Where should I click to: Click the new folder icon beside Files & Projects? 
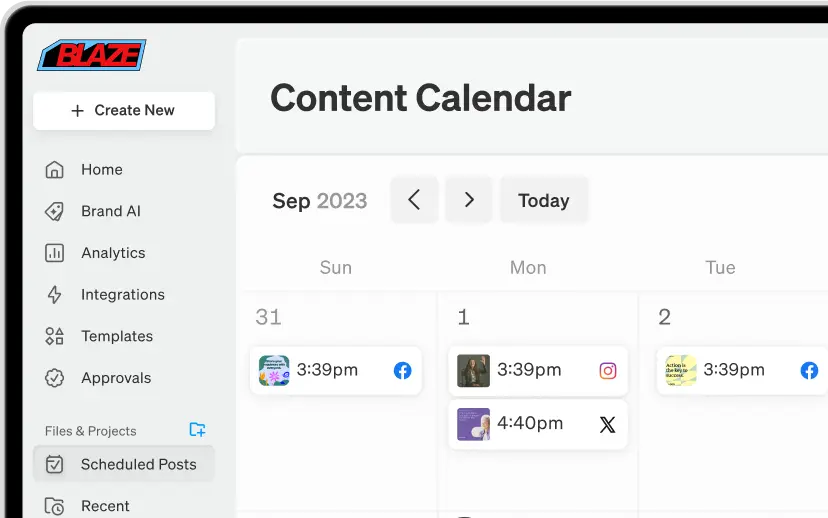pos(197,430)
